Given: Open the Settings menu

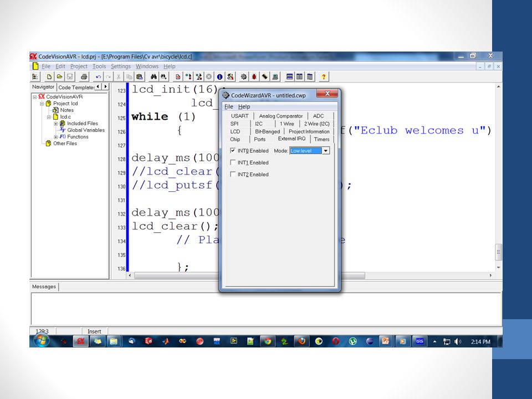Looking at the screenshot, I should (121, 66).
